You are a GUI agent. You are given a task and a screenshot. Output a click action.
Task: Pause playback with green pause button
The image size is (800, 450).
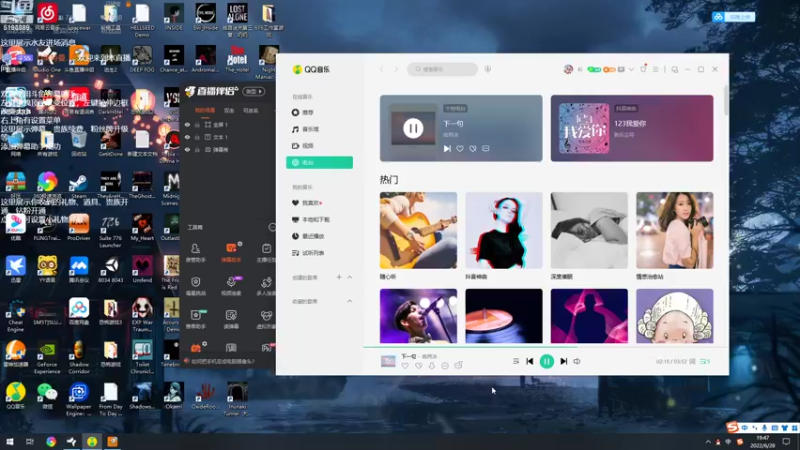(x=546, y=361)
